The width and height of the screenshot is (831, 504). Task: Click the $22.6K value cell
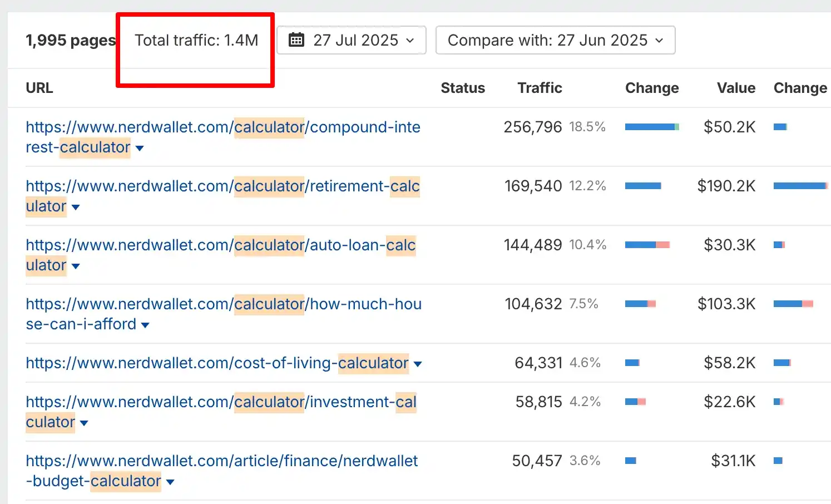[x=729, y=402]
